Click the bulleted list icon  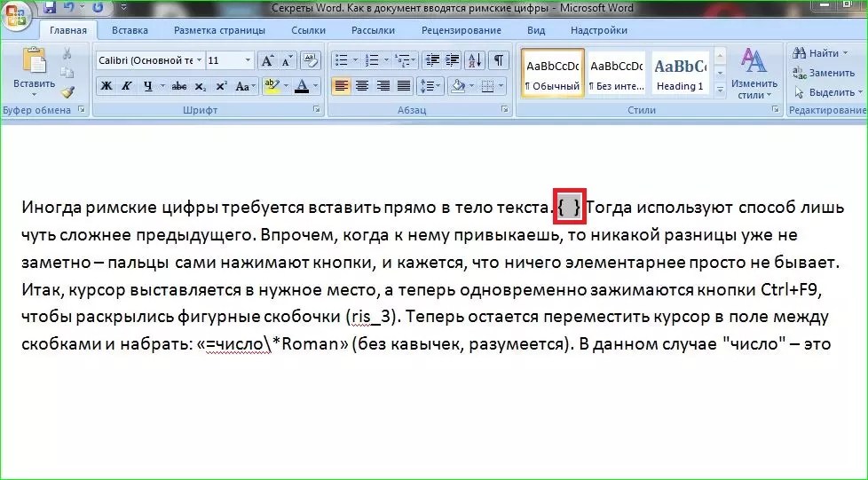(x=340, y=60)
